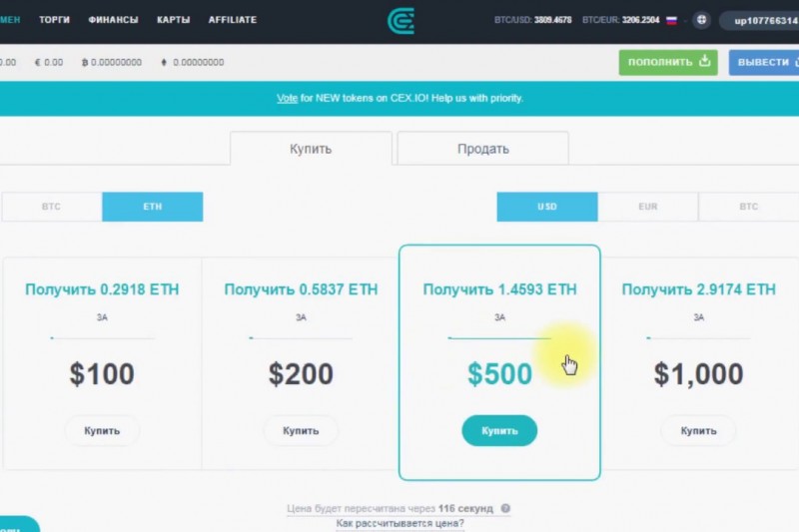This screenshot has width=799, height=532.
Task: Click the green ПОПОЛНИТЬ deposit button
Action: tap(668, 62)
